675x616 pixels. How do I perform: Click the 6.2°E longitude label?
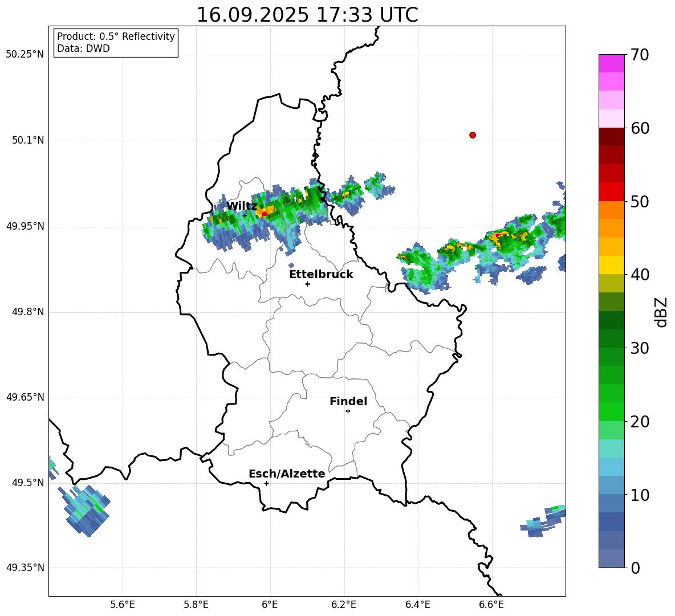[x=344, y=605]
